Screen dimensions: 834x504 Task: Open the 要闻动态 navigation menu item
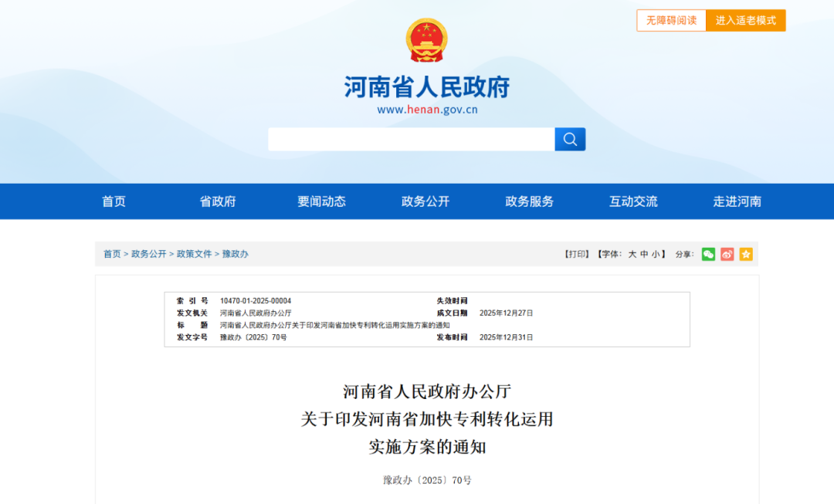click(320, 201)
